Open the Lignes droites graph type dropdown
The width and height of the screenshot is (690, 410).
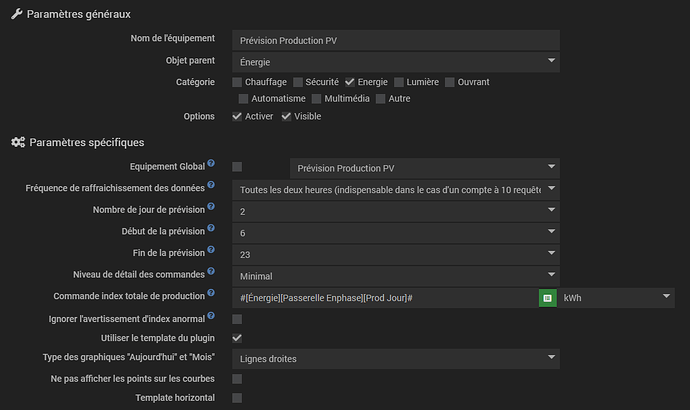pos(395,358)
